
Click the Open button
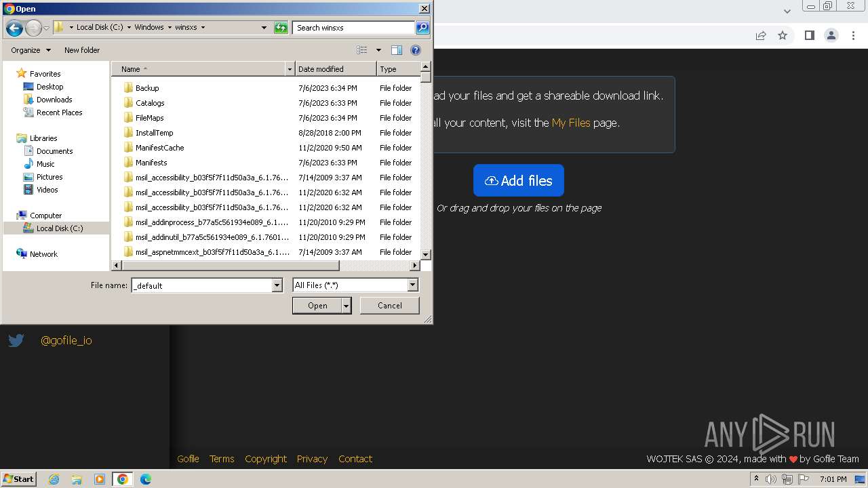coord(317,306)
